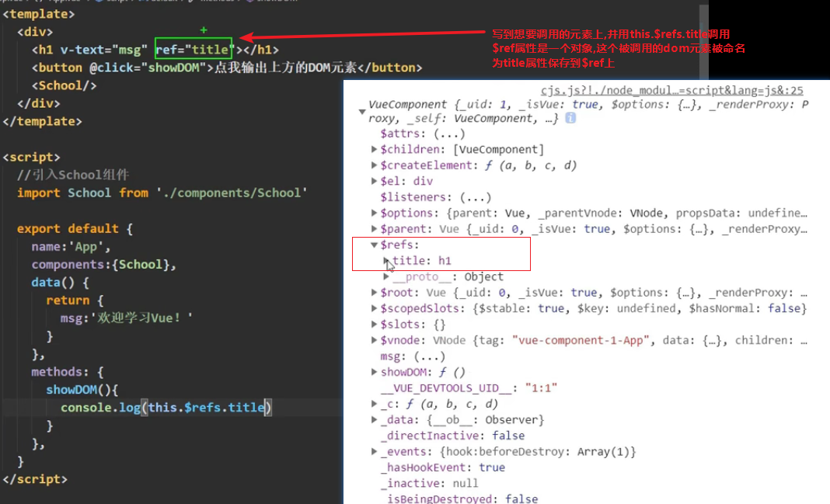
Task: Click the opening <template> tag
Action: pyautogui.click(x=39, y=14)
